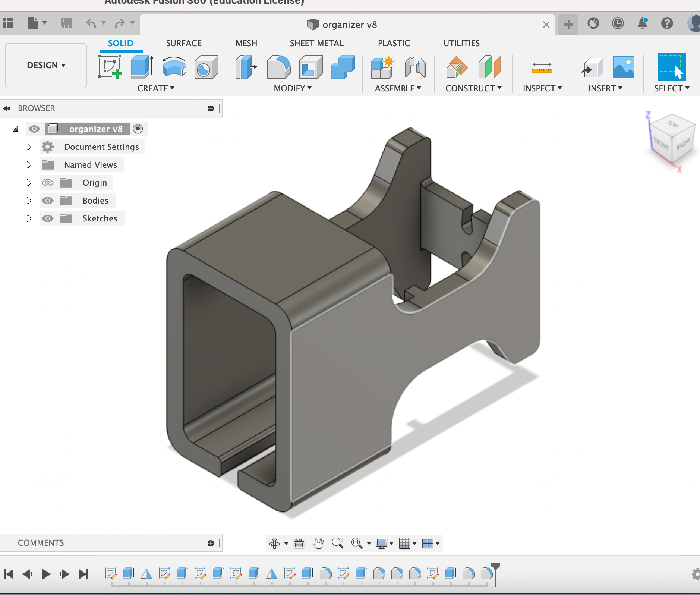Screen dimensions: 700x595
Task: Select the Press Pull tool icon
Action: [246, 67]
